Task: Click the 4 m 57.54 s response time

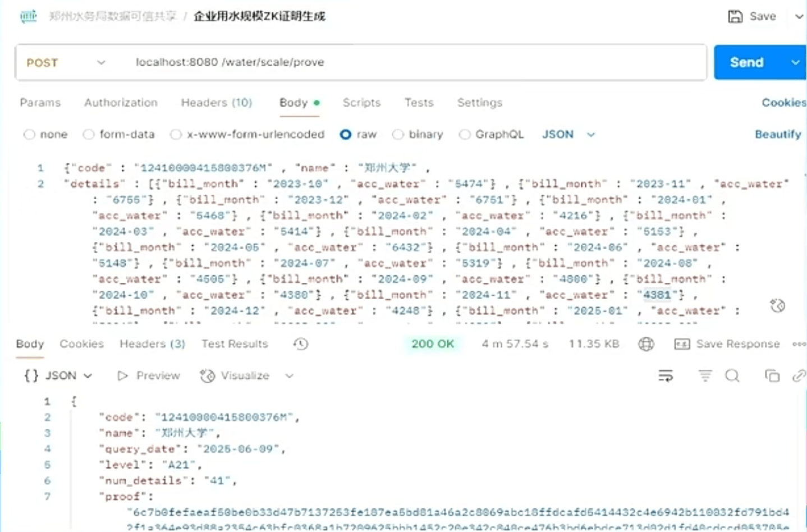Action: click(x=515, y=344)
